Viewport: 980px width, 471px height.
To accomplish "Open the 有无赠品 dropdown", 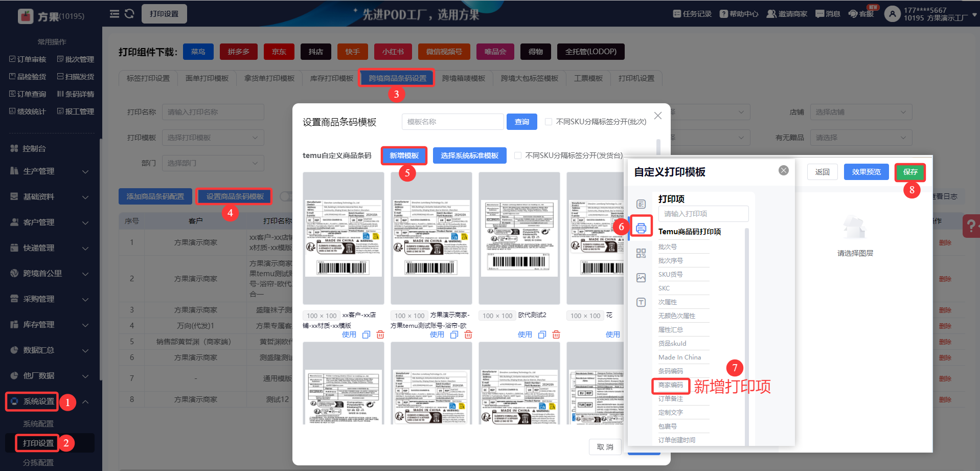I will (861, 138).
